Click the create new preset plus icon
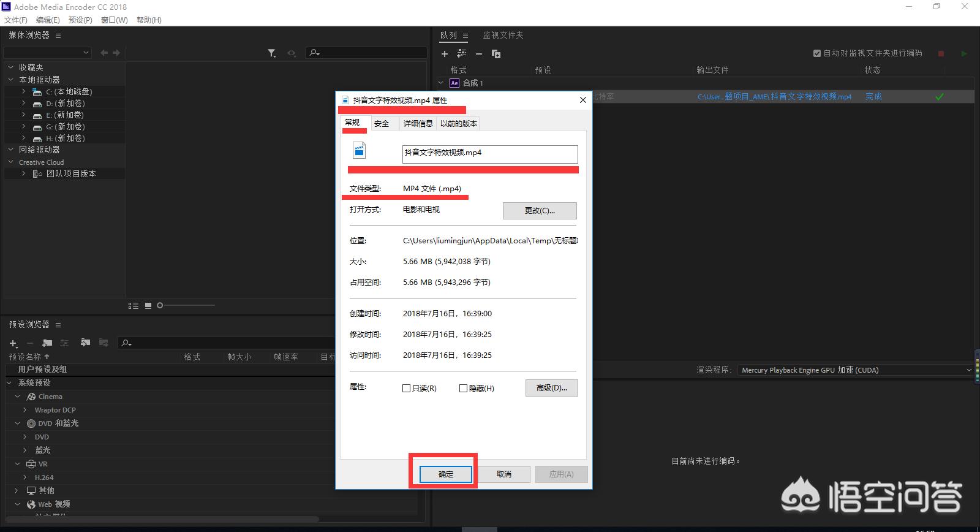This screenshot has height=532, width=980. click(13, 343)
